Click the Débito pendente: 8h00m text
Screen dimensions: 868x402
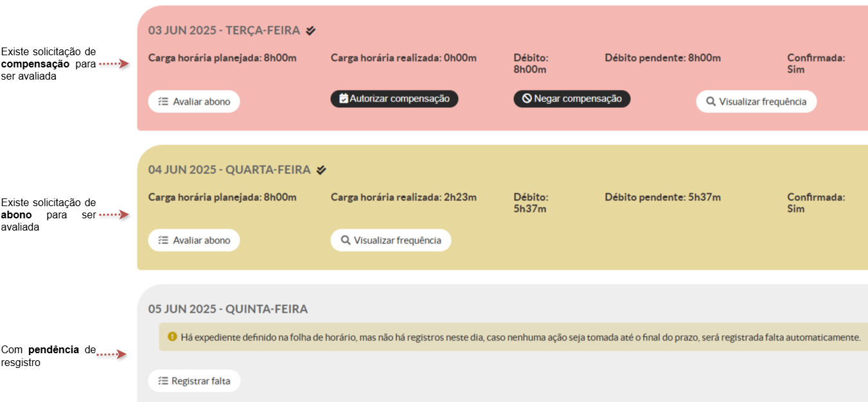[662, 58]
